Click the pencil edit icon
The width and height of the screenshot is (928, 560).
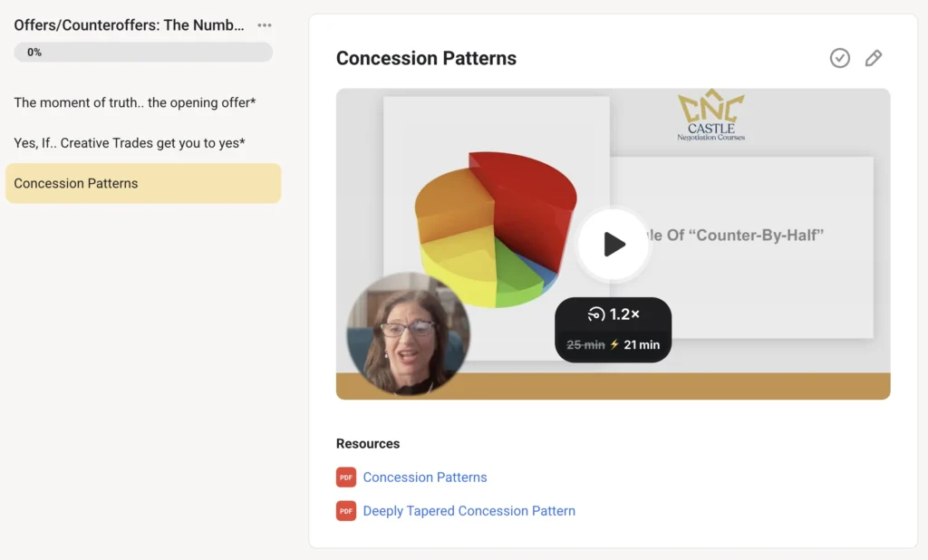tap(874, 58)
